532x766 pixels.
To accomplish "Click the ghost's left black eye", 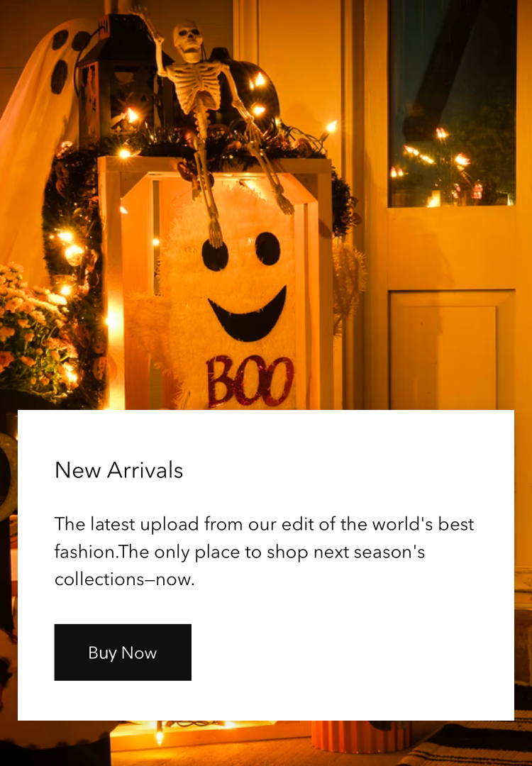I will pyautogui.click(x=215, y=255).
